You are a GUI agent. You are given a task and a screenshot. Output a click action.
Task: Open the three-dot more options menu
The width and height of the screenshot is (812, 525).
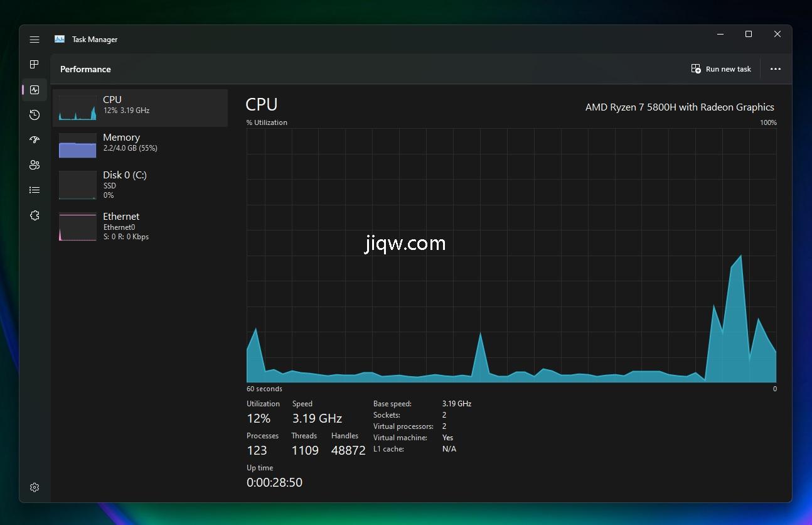pyautogui.click(x=776, y=69)
